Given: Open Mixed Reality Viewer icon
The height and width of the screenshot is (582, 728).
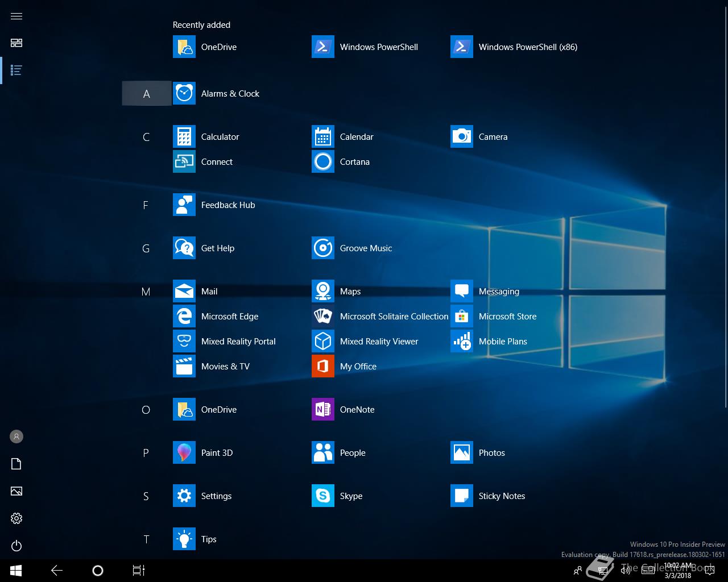Looking at the screenshot, I should (x=323, y=341).
